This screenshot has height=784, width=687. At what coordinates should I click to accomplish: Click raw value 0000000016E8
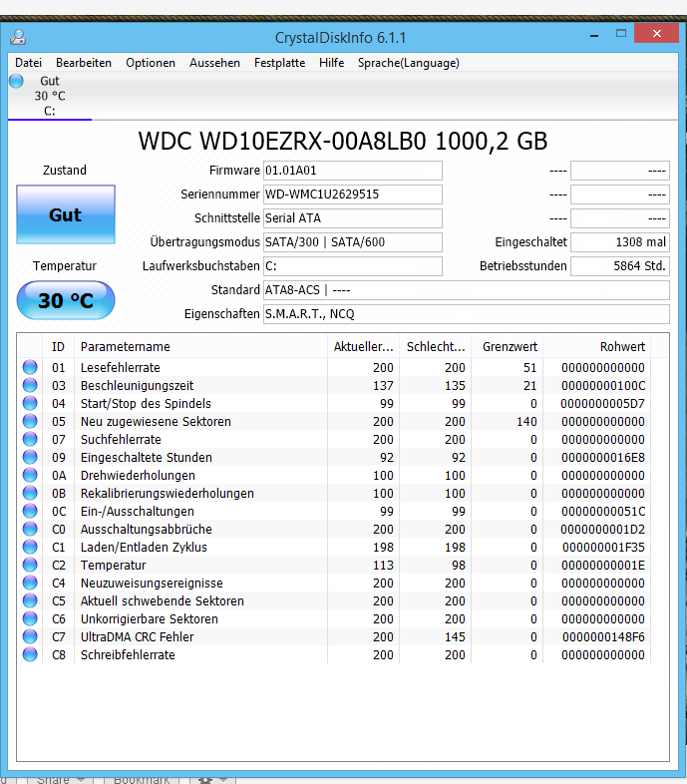(x=603, y=458)
